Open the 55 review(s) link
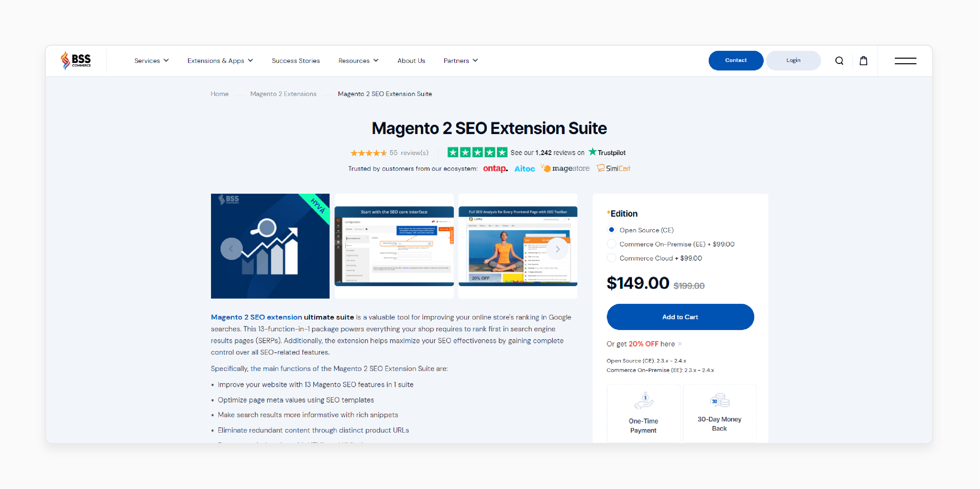Viewport: 980px width, 489px height. point(409,153)
